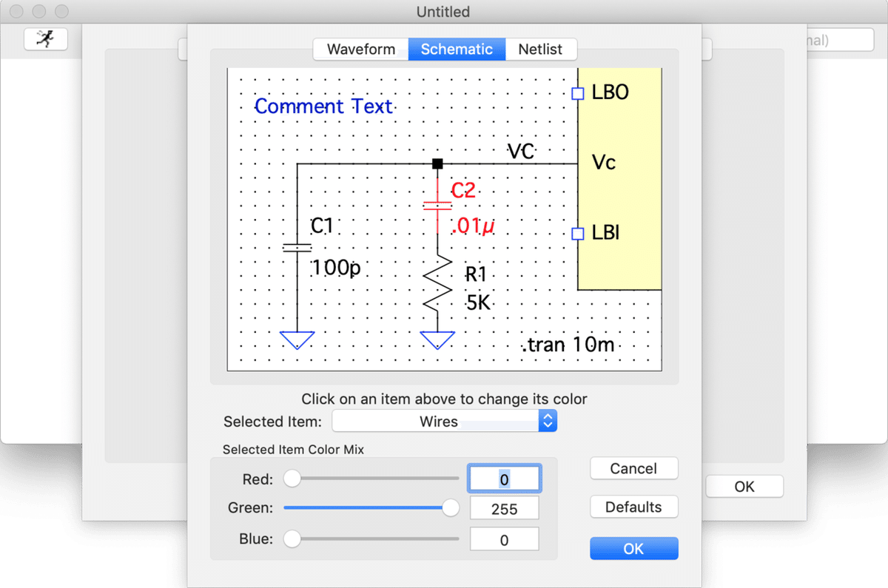888x588 pixels.
Task: Select the Schematic tab
Action: click(x=457, y=50)
